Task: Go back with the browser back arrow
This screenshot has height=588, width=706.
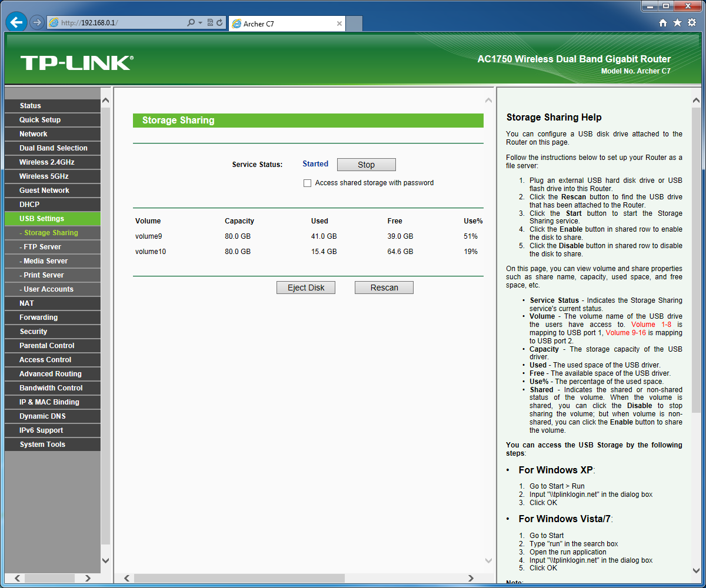Action: pyautogui.click(x=16, y=22)
